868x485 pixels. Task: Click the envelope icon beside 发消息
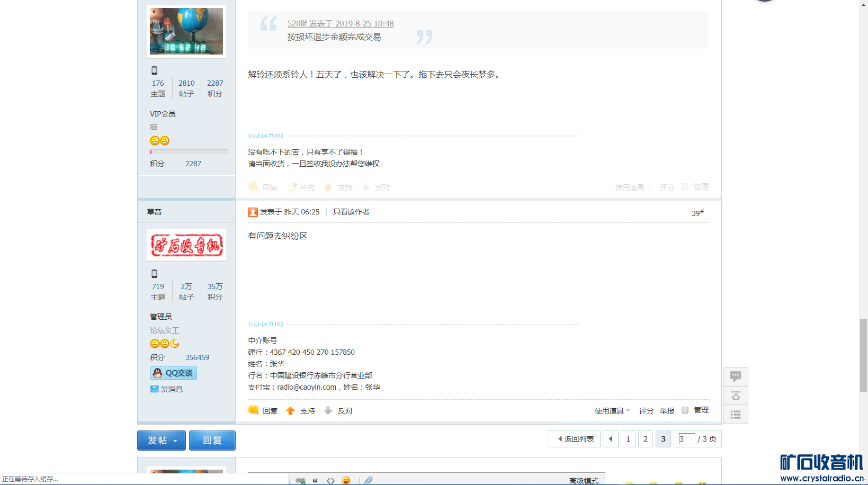tap(155, 389)
